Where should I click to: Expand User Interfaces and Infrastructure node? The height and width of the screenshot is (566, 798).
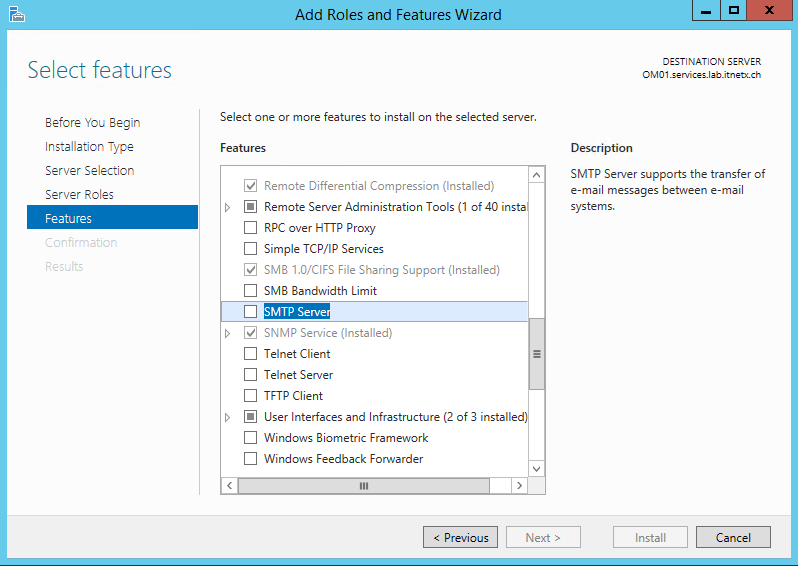point(227,417)
